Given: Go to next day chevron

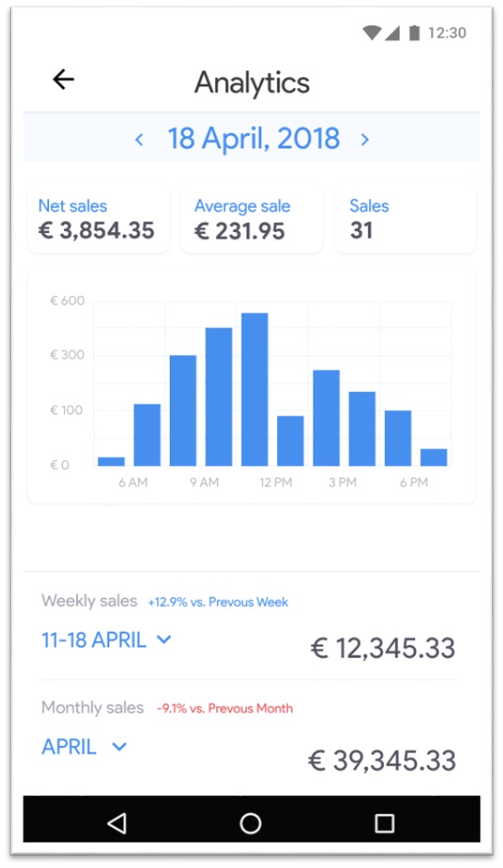Looking at the screenshot, I should [x=364, y=140].
